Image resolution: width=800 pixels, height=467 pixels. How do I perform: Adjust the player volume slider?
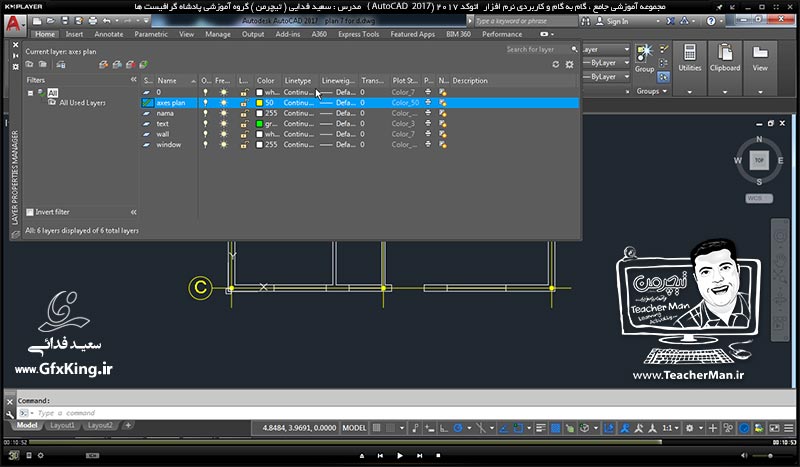pyautogui.click(x=770, y=456)
